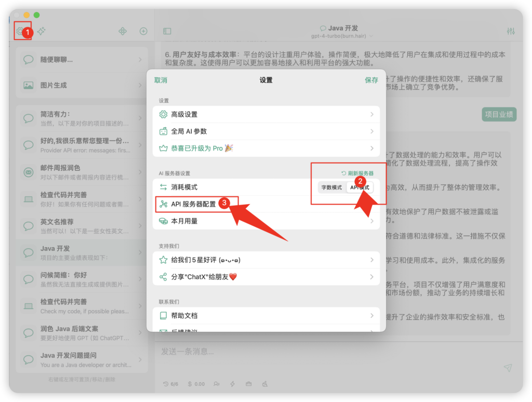Screen dimensions: 532x402
Task: Expand the Pro upgrade row chevron
Action: (372, 148)
